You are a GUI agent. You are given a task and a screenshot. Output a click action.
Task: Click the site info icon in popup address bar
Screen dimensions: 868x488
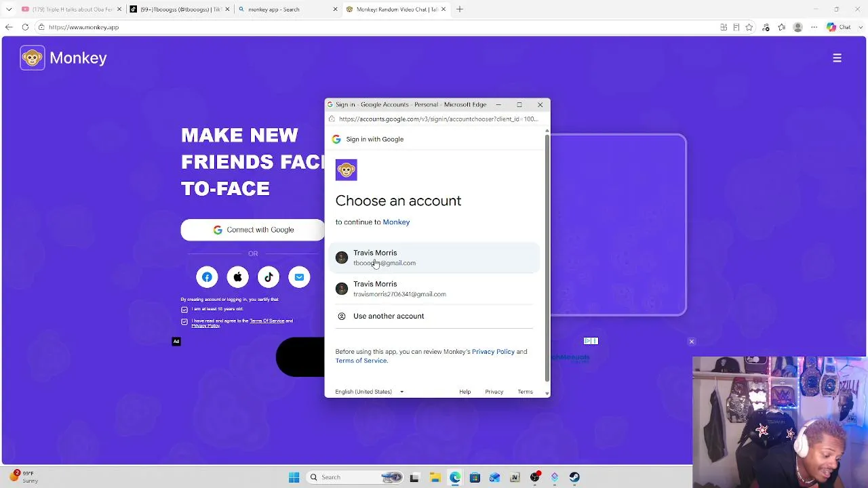pyautogui.click(x=332, y=119)
